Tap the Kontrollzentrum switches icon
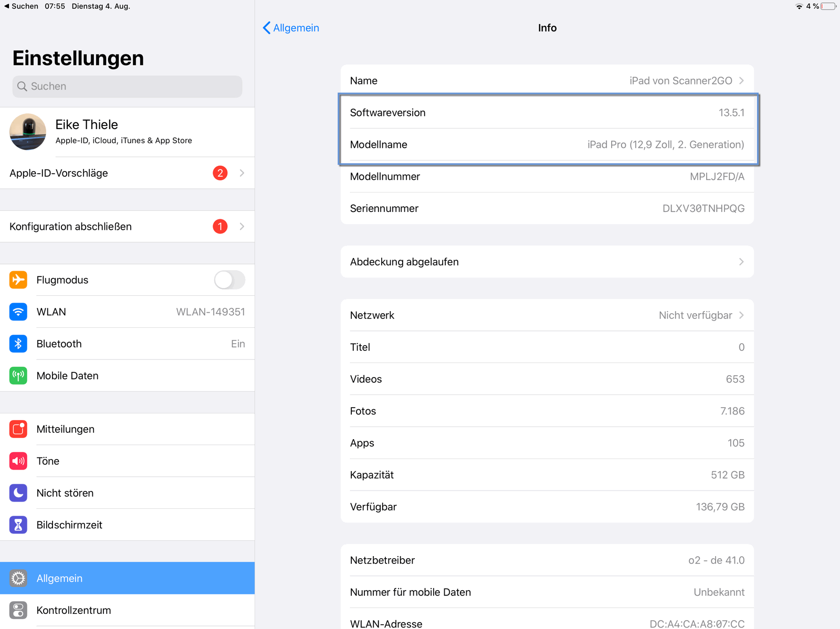This screenshot has height=629, width=840. (x=18, y=610)
